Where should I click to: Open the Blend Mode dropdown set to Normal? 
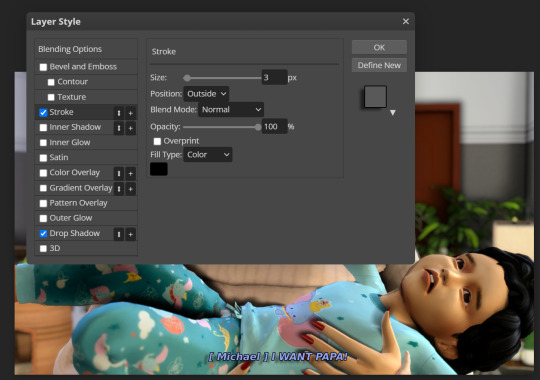pyautogui.click(x=231, y=110)
